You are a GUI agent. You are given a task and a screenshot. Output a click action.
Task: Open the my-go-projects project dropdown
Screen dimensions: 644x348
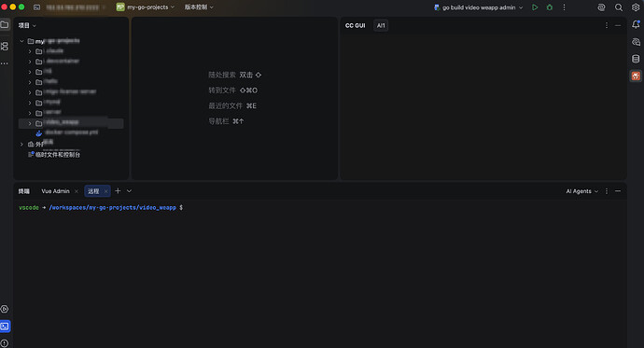[x=146, y=7]
